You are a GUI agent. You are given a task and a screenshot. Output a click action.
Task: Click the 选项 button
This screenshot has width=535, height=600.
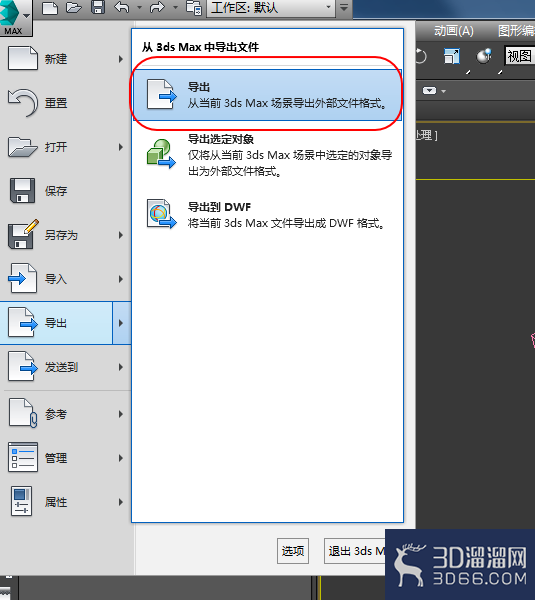[293, 551]
